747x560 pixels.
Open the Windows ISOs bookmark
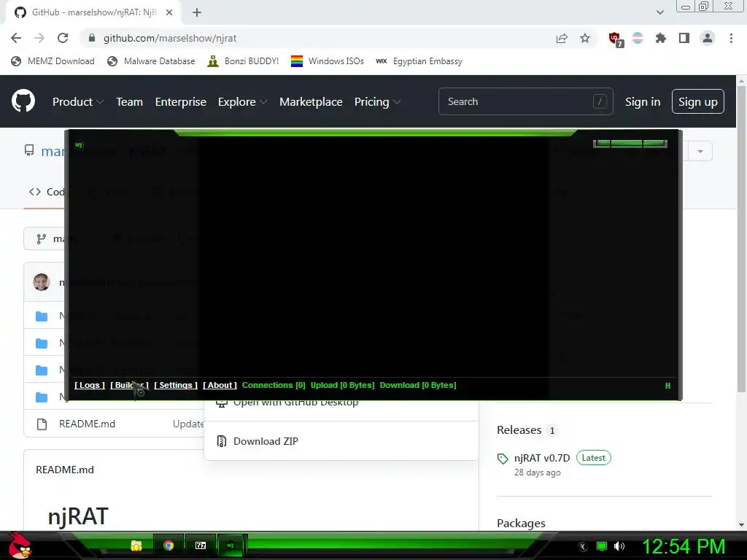pos(328,61)
